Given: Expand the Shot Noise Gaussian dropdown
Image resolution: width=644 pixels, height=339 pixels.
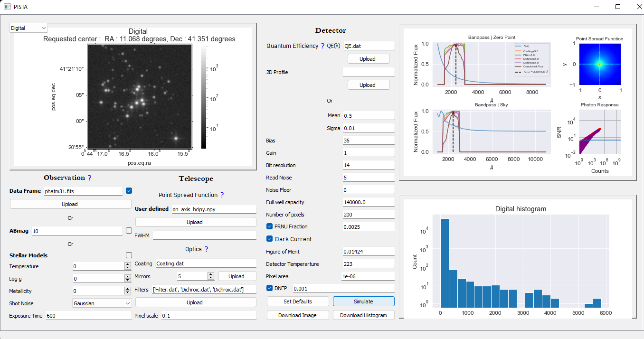Looking at the screenshot, I should coord(102,303).
